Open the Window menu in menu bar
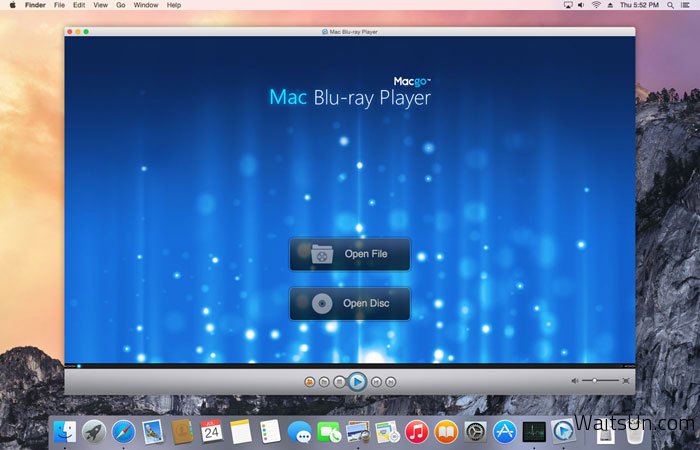 coord(145,5)
